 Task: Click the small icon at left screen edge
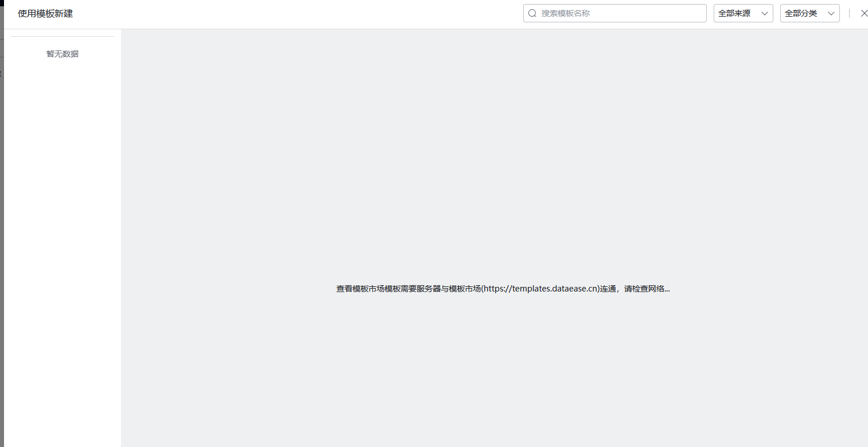[x=2, y=73]
